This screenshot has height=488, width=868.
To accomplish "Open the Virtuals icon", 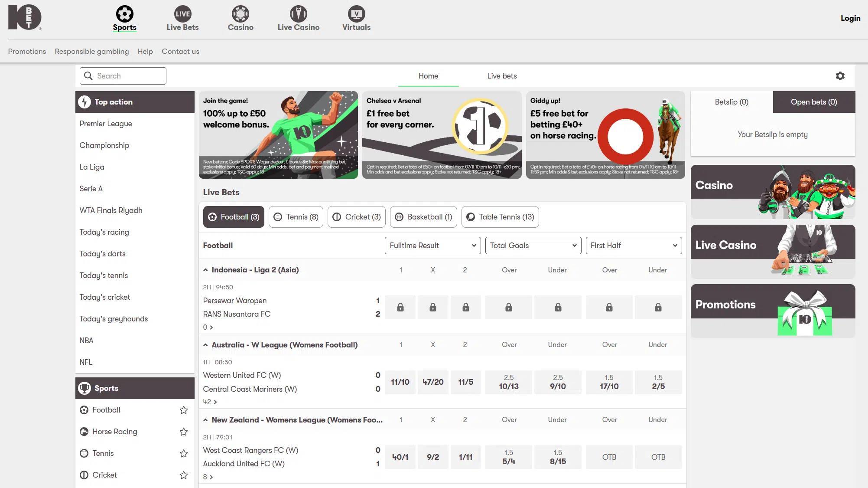I will pyautogui.click(x=357, y=14).
